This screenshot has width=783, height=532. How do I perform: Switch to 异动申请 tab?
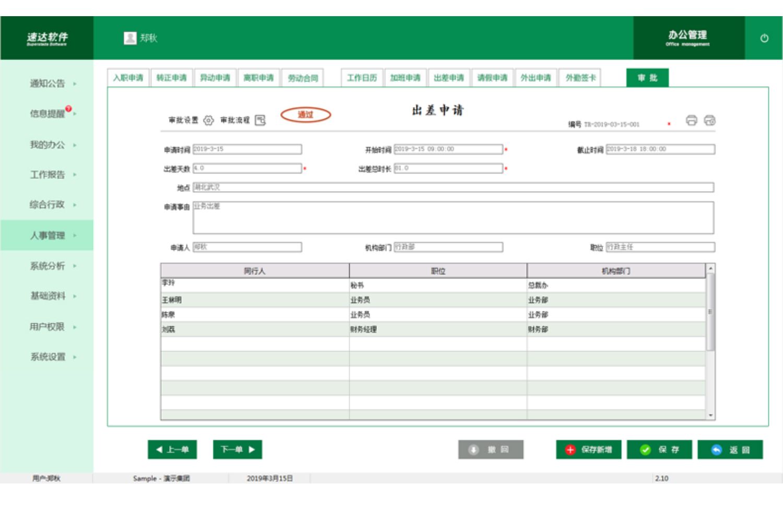point(215,78)
